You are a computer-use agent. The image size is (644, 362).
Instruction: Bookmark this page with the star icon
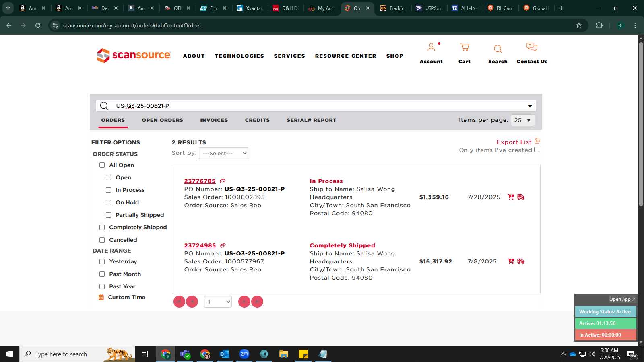click(x=579, y=25)
